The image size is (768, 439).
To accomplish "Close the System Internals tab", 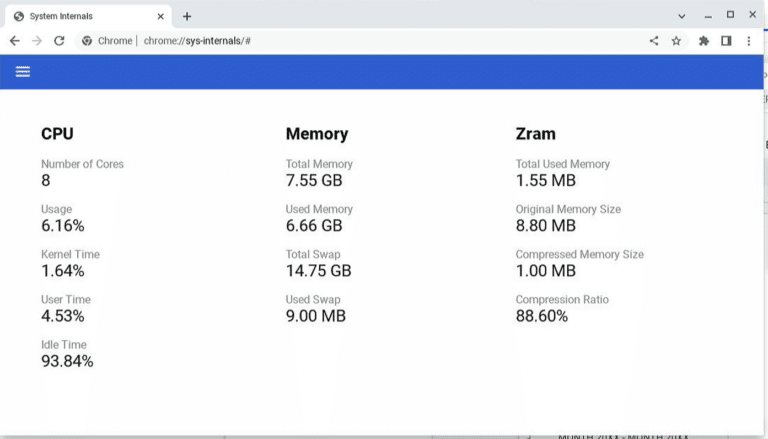I will pyautogui.click(x=160, y=16).
